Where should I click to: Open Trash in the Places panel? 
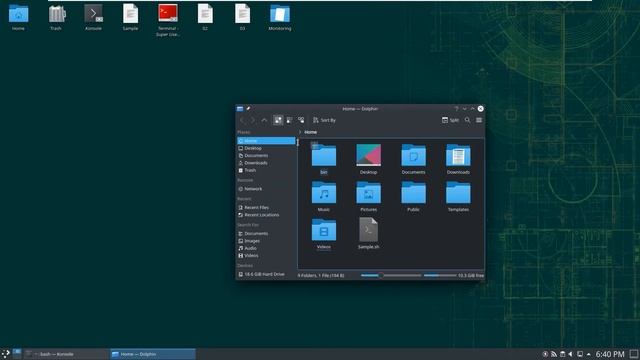click(266, 170)
